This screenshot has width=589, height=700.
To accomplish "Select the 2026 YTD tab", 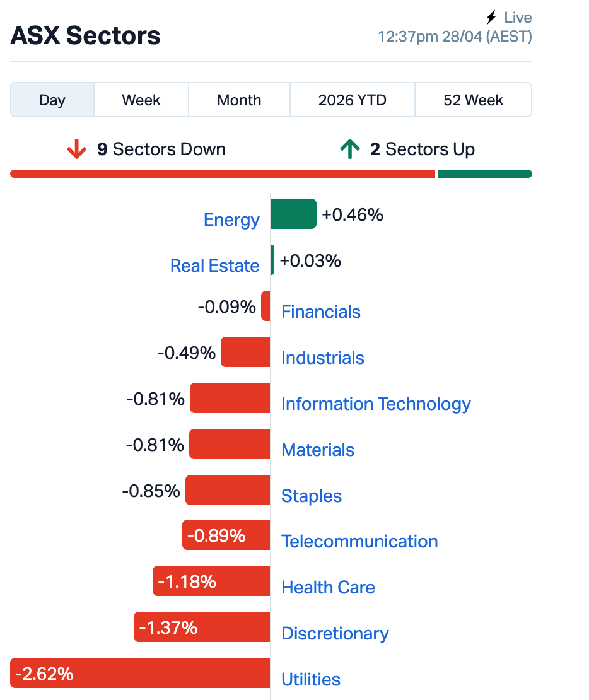I will click(x=353, y=100).
